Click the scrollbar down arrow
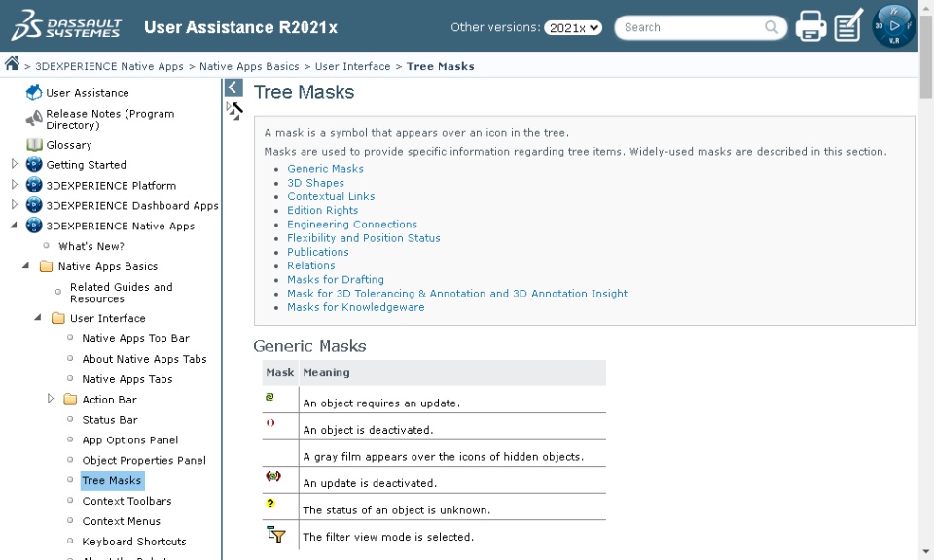 click(925, 553)
